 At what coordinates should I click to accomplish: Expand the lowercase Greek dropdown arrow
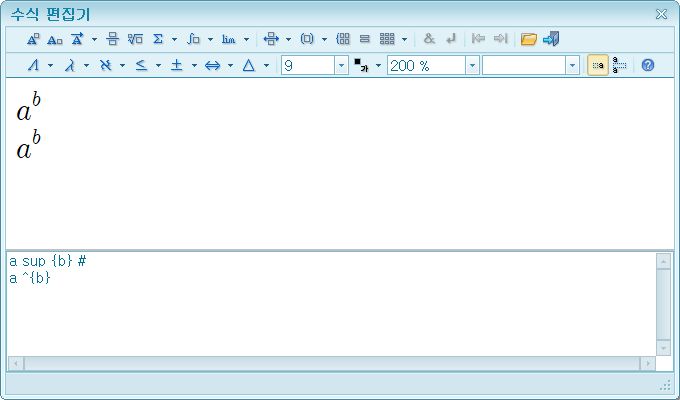pyautogui.click(x=86, y=66)
